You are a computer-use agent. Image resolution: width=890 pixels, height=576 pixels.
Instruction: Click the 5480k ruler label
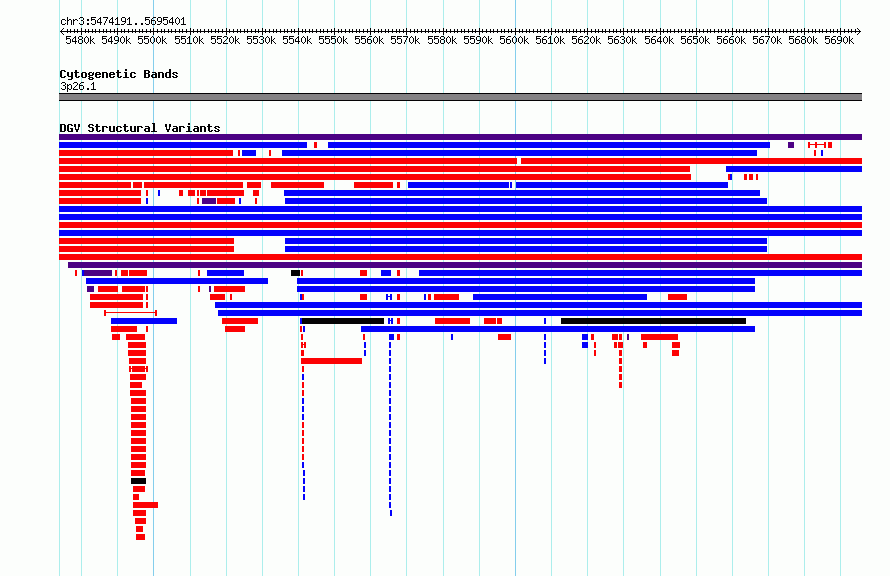pyautogui.click(x=80, y=40)
